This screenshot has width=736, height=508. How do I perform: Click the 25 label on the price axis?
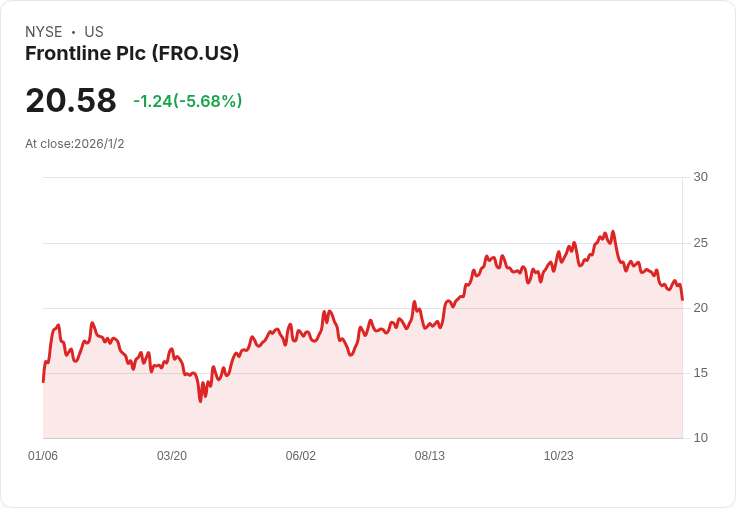(x=700, y=243)
